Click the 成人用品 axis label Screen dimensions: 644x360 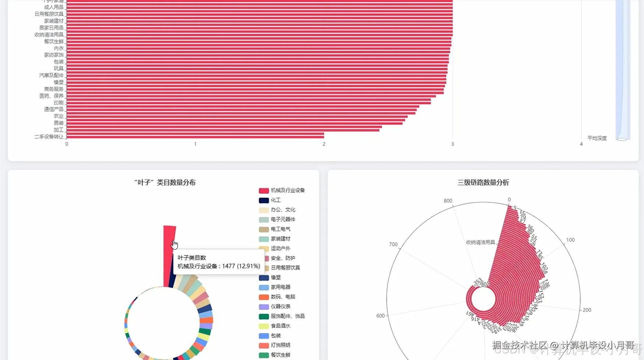(54, 7)
